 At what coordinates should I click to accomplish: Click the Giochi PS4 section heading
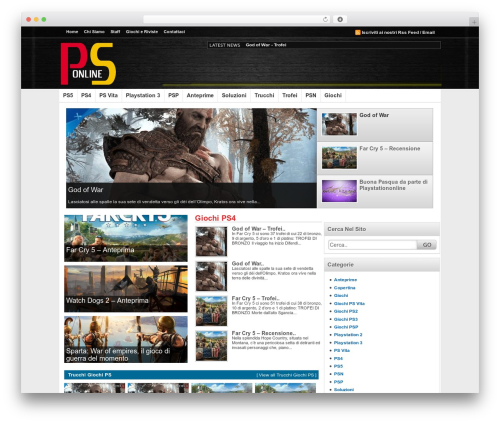[215, 218]
